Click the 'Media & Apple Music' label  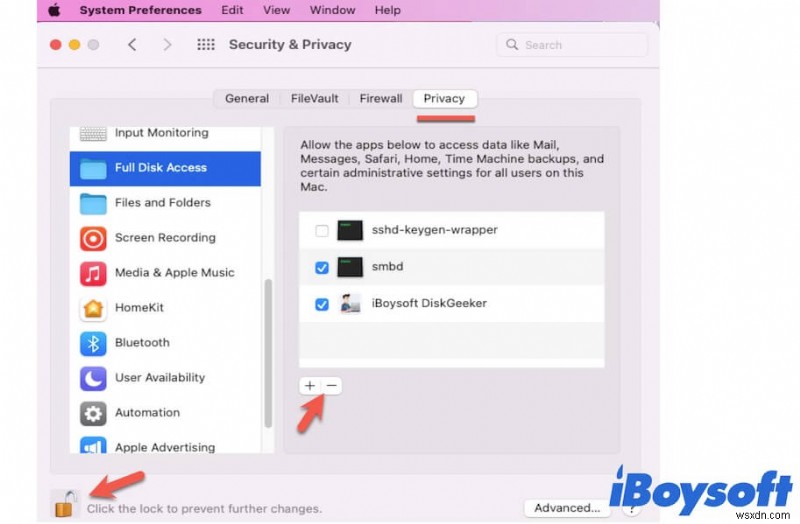[174, 272]
